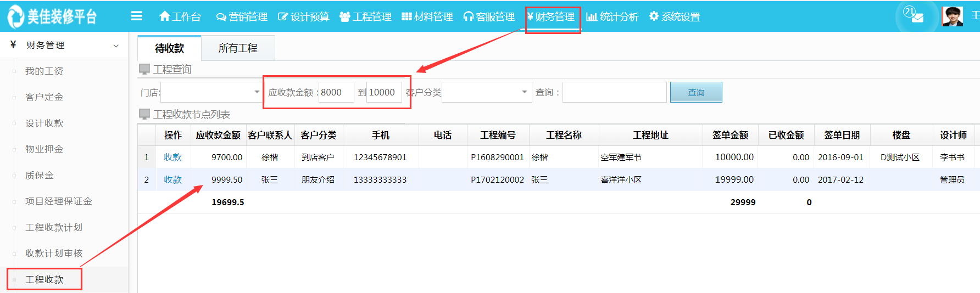Toggle the hamburger sidebar menu icon
This screenshot has width=980, height=293.
click(x=137, y=16)
